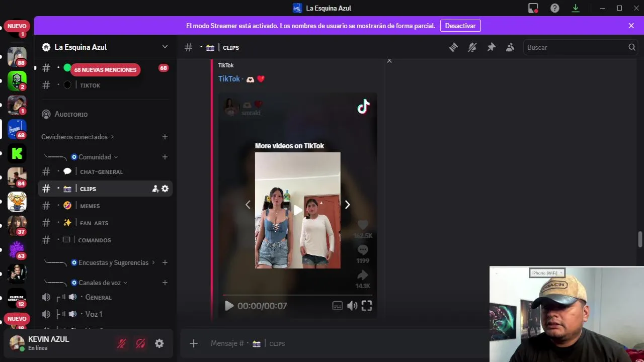Image resolution: width=644 pixels, height=362 pixels.
Task: Click the share arrow icon showing 14.1K
Action: [x=363, y=275]
